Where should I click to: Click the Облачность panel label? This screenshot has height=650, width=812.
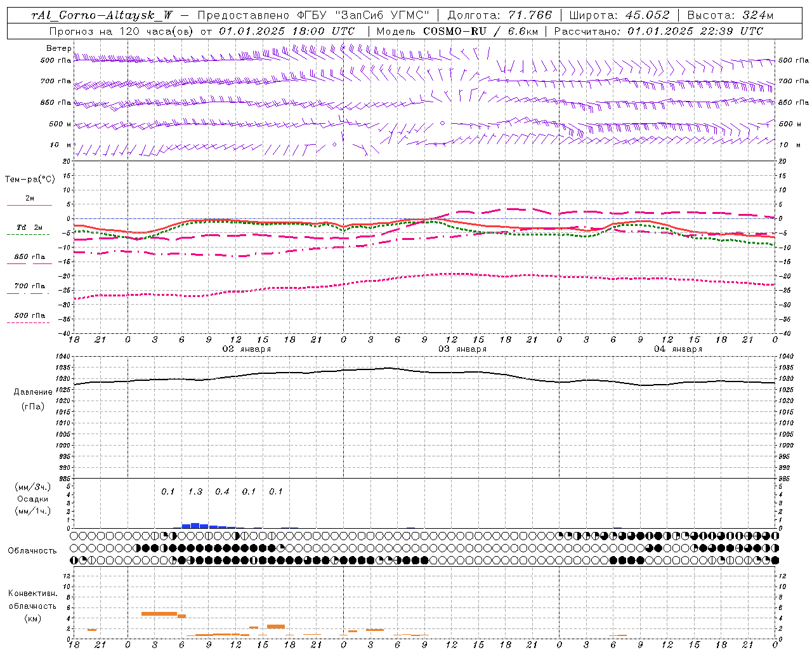click(x=32, y=551)
